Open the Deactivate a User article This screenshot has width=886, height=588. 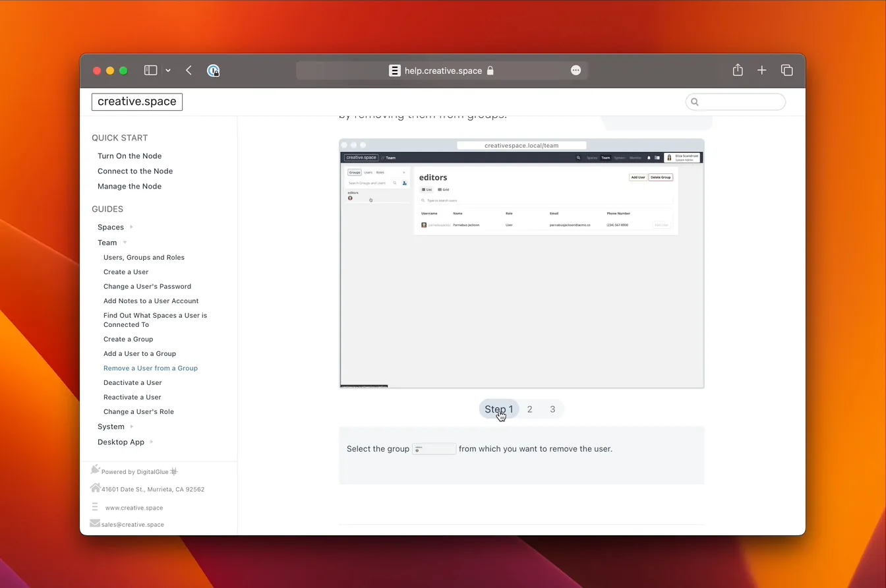click(133, 383)
